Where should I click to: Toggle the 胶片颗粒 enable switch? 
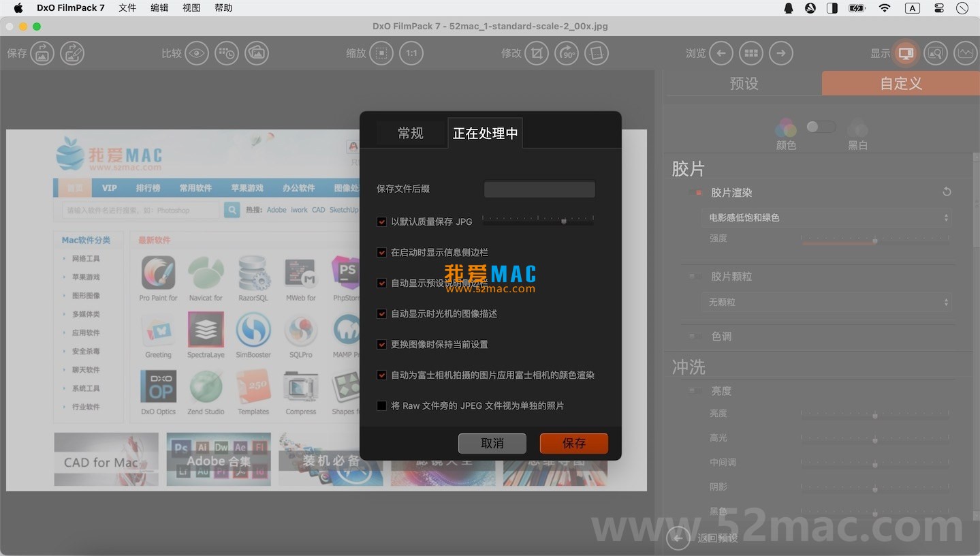(695, 276)
